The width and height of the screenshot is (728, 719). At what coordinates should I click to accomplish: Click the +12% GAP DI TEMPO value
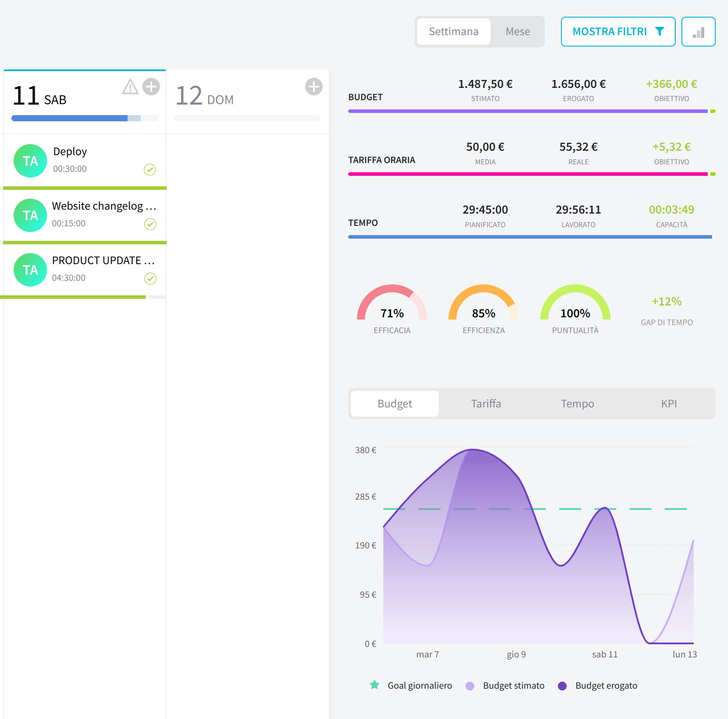tap(666, 301)
